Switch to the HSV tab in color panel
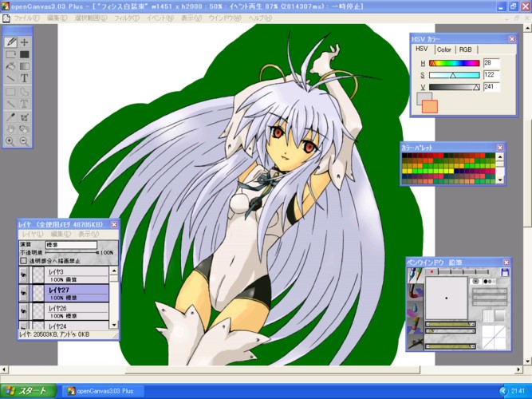This screenshot has width=532, height=399. coord(422,49)
